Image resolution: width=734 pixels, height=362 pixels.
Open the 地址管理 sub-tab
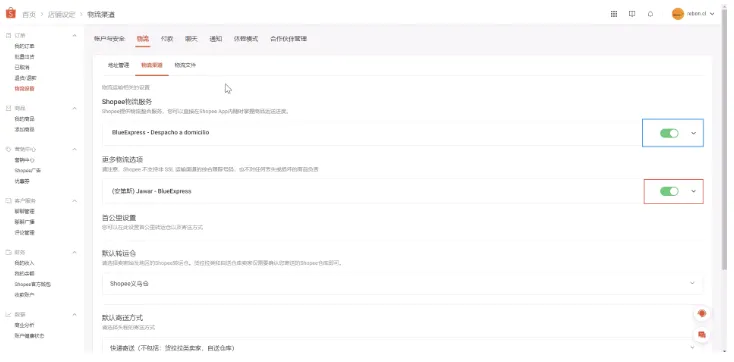118,66
